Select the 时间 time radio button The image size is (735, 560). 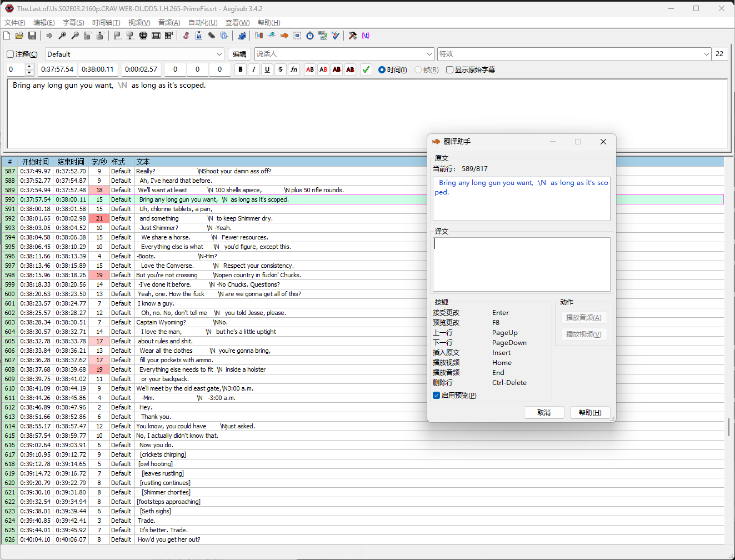[393, 69]
